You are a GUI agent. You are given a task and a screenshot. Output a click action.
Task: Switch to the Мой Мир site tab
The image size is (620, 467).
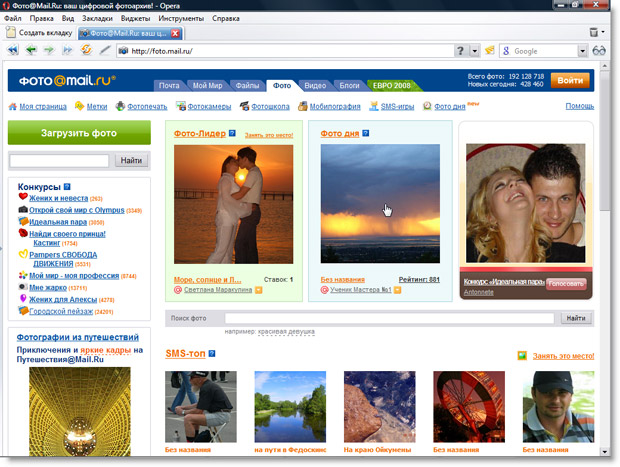coord(207,85)
